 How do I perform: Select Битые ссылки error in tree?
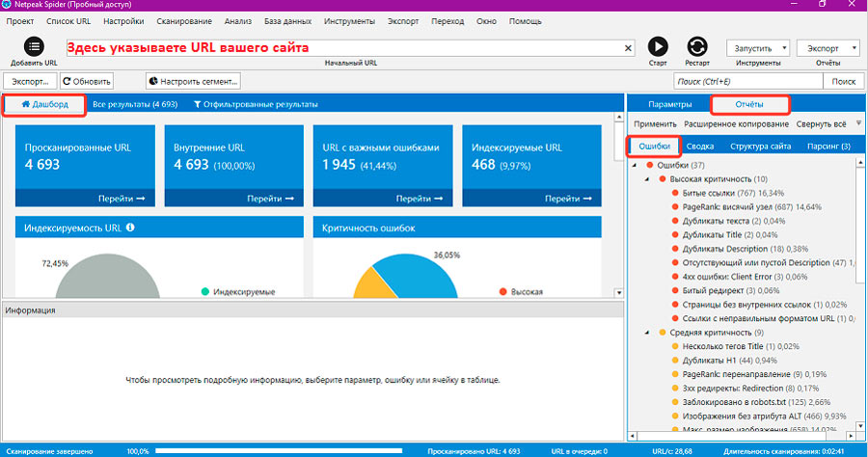pos(707,193)
